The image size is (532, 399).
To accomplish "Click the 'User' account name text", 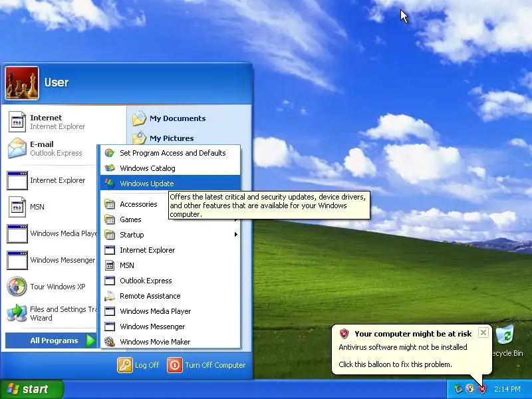I will point(57,82).
